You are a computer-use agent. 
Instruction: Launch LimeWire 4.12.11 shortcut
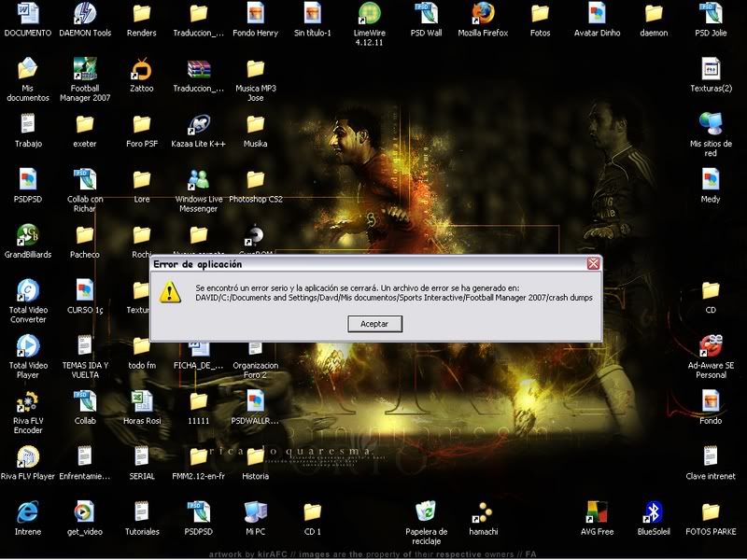369,14
